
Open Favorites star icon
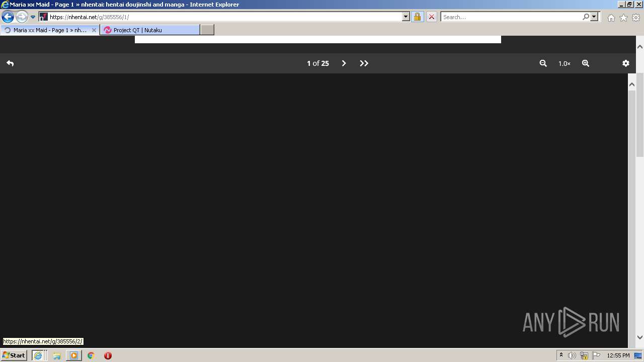(623, 18)
